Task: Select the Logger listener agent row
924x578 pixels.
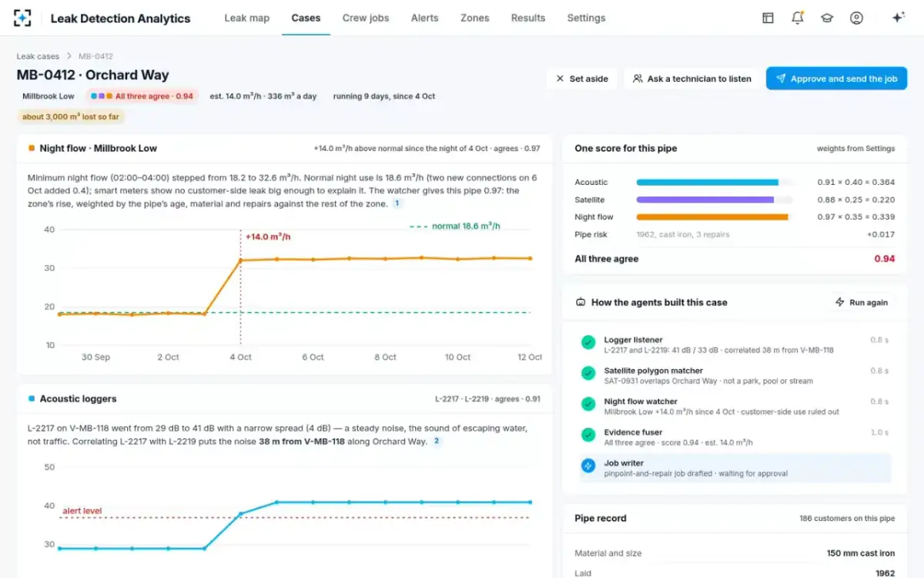Action: 735,344
